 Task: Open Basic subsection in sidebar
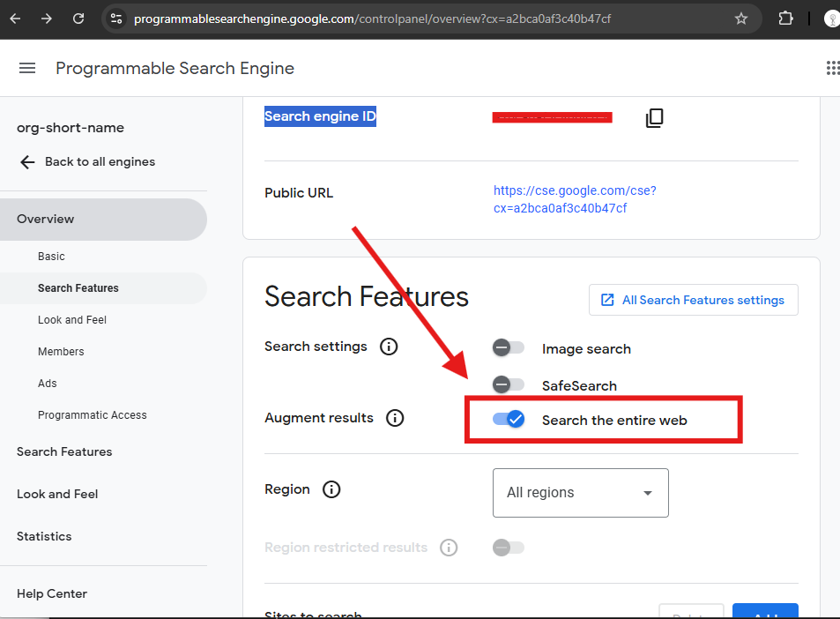click(51, 257)
